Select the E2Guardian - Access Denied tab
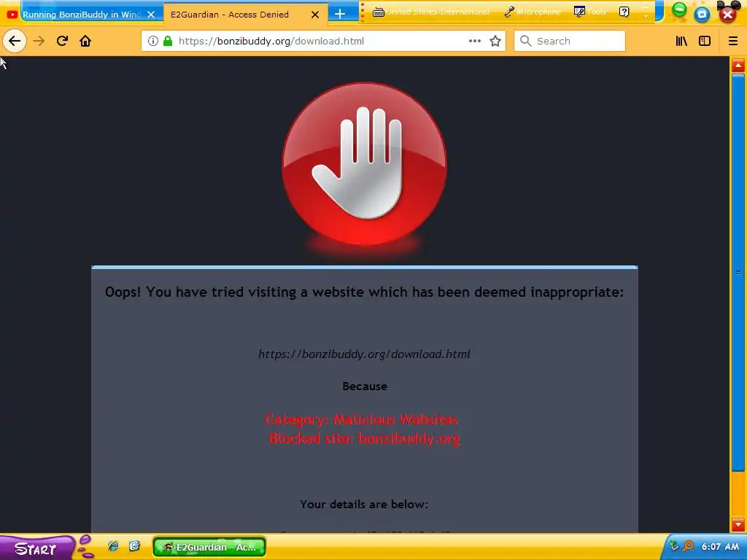Image resolution: width=747 pixels, height=560 pixels. tap(230, 15)
